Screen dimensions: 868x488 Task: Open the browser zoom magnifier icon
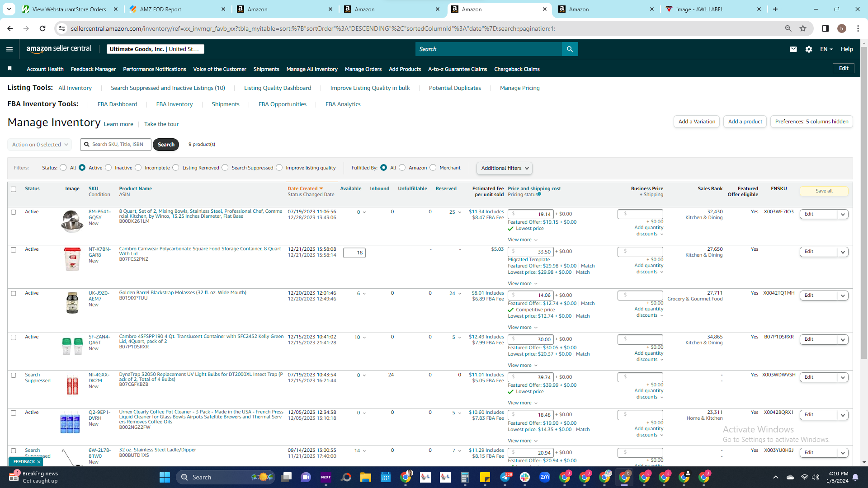coord(788,28)
